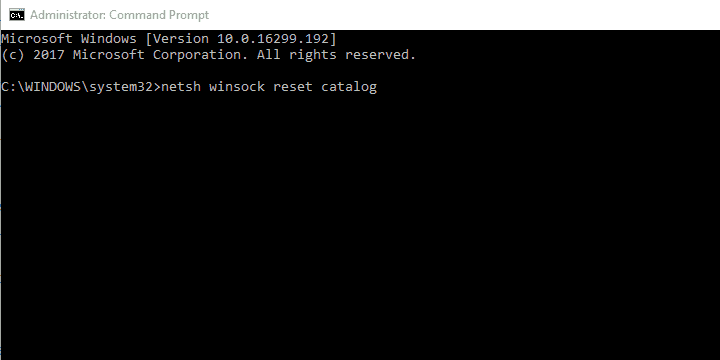Click the "reset" word in the command
The width and height of the screenshot is (720, 360).
[x=293, y=87]
